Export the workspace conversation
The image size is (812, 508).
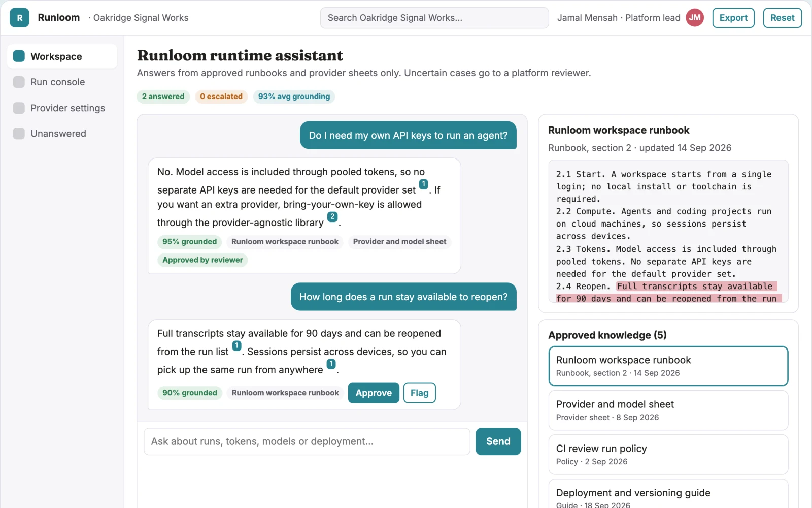tap(733, 18)
